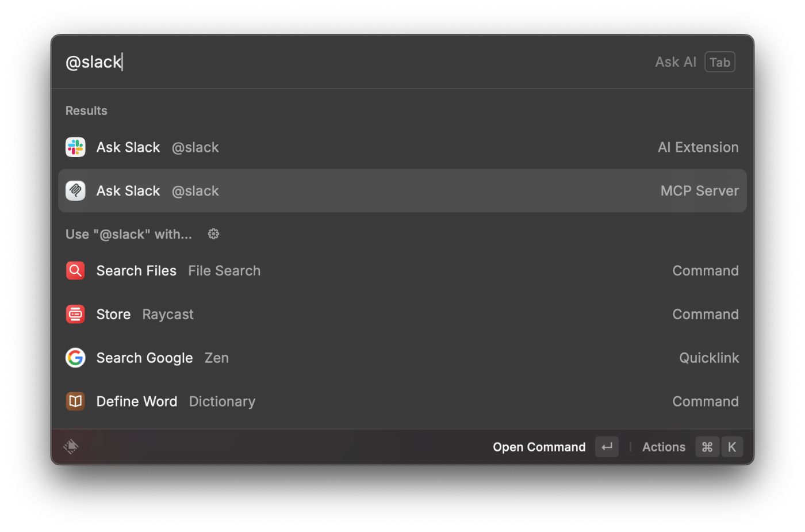
Task: Click the AI Extension label
Action: point(698,147)
